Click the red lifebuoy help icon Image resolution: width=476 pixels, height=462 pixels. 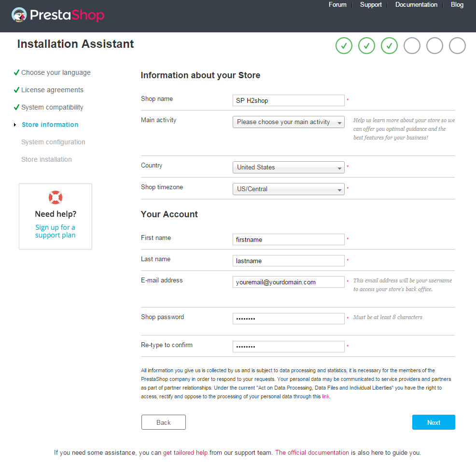click(x=56, y=197)
